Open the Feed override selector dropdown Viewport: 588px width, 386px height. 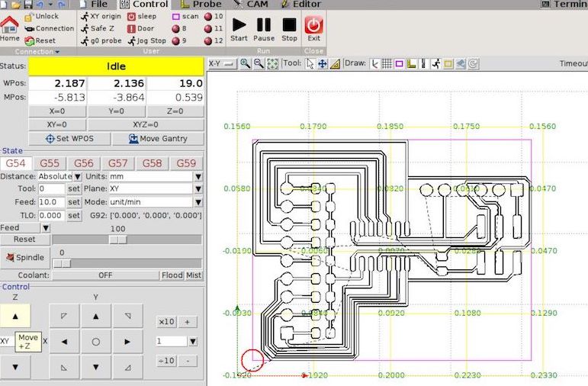46,227
